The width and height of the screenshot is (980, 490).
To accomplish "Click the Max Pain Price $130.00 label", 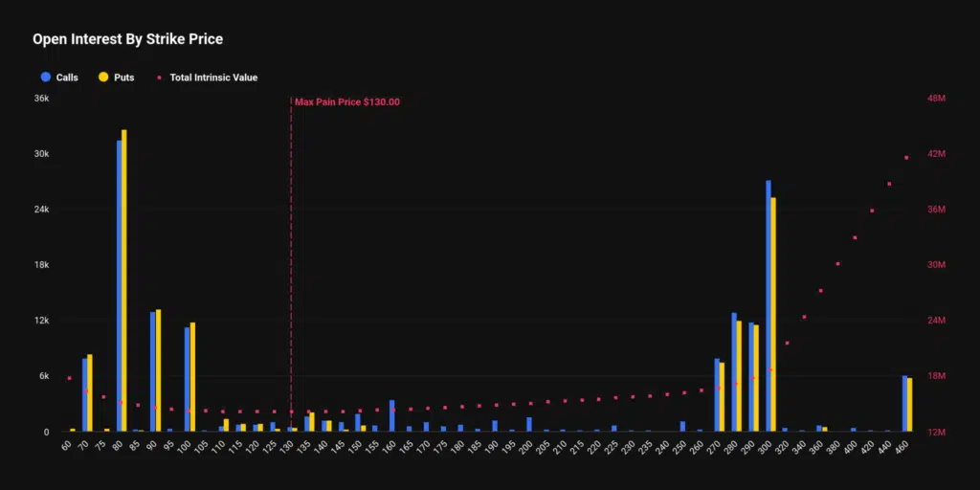I will [346, 101].
